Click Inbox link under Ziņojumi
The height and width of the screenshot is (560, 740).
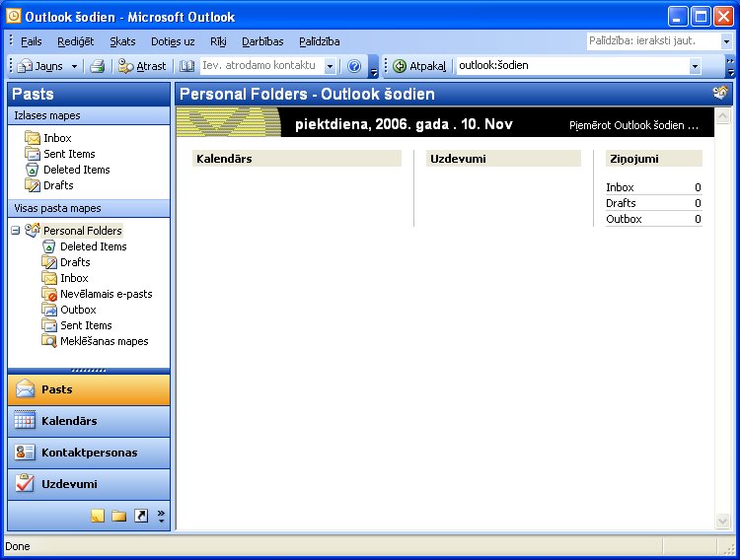pyautogui.click(x=620, y=187)
